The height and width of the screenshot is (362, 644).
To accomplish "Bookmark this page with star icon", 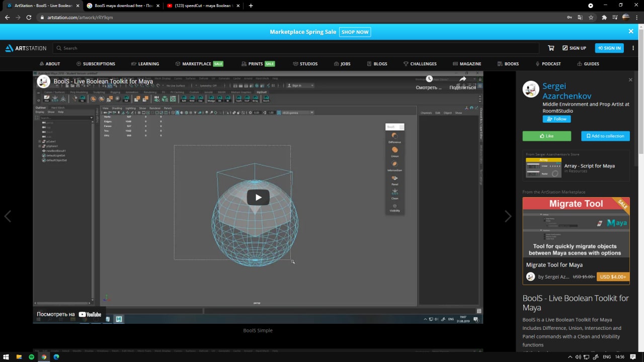I will click(x=591, y=17).
